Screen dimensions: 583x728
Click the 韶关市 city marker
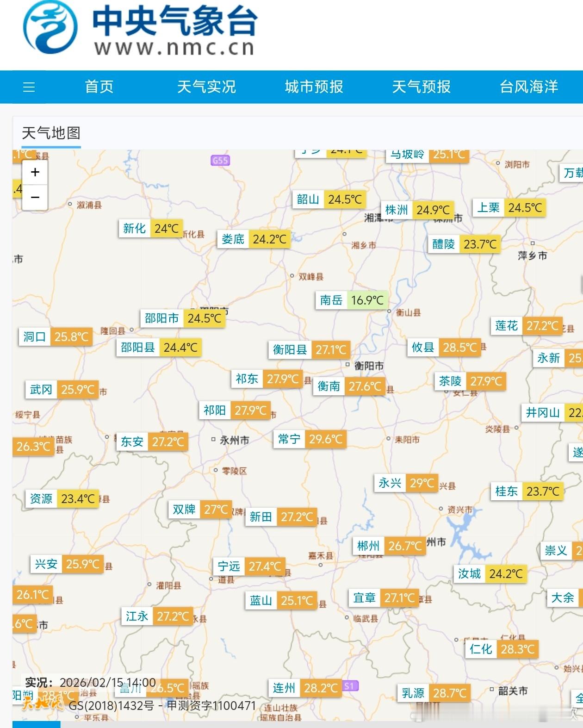click(x=509, y=691)
